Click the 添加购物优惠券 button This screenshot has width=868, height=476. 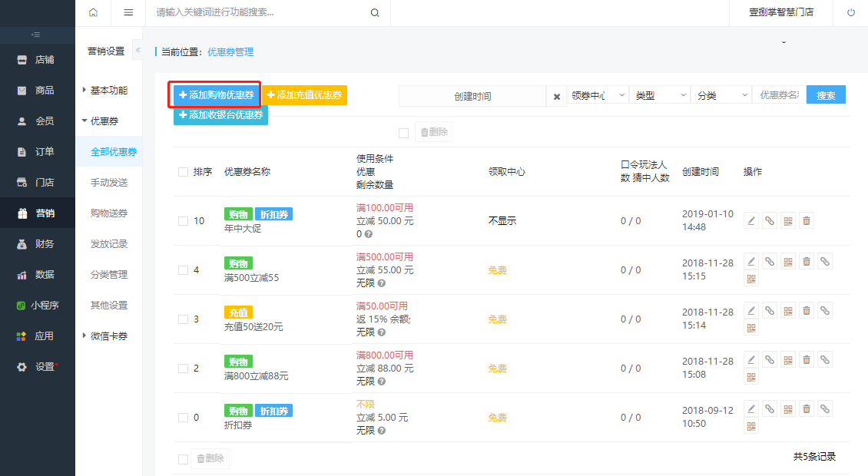[x=217, y=95]
